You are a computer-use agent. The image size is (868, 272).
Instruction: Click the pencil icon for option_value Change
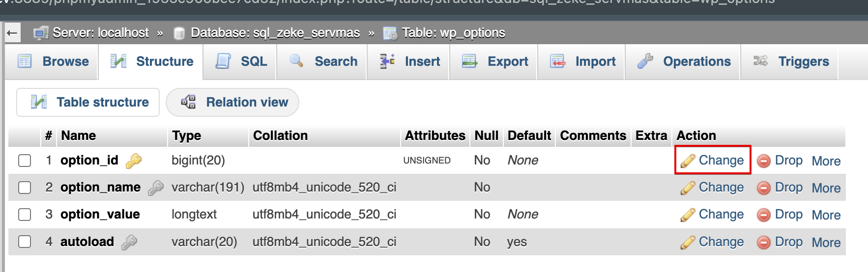[687, 215]
